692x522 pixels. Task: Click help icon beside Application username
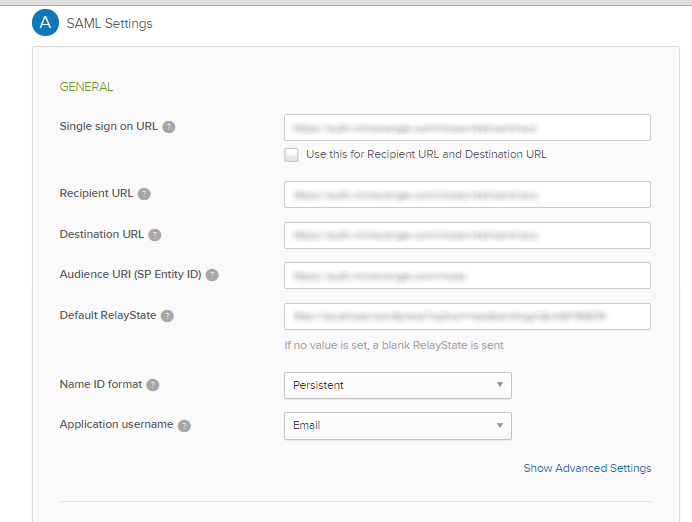pyautogui.click(x=184, y=425)
